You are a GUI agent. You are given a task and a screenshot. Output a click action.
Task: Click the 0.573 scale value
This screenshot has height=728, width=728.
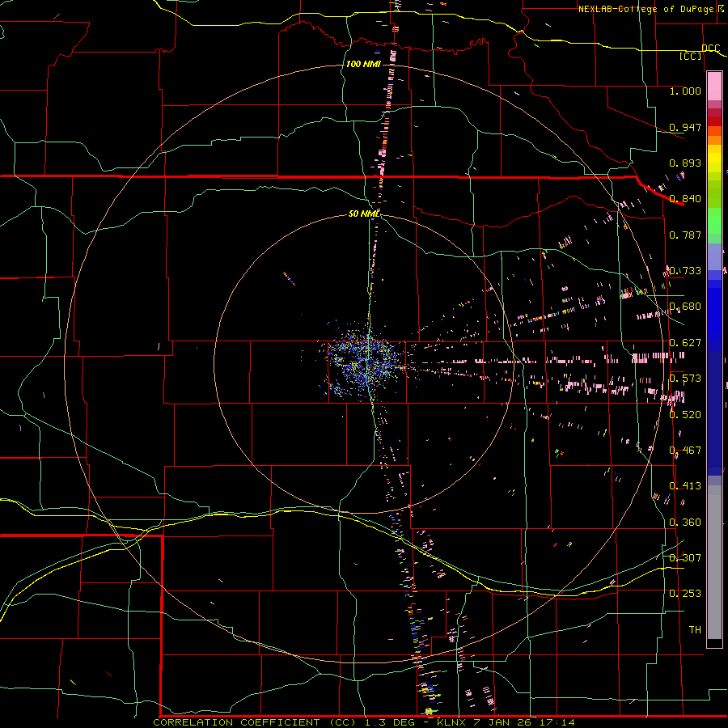click(685, 378)
